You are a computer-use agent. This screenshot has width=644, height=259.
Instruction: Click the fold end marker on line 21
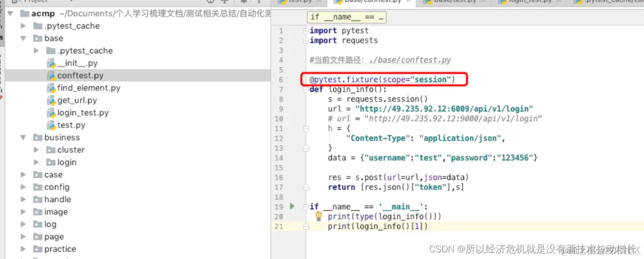point(305,226)
